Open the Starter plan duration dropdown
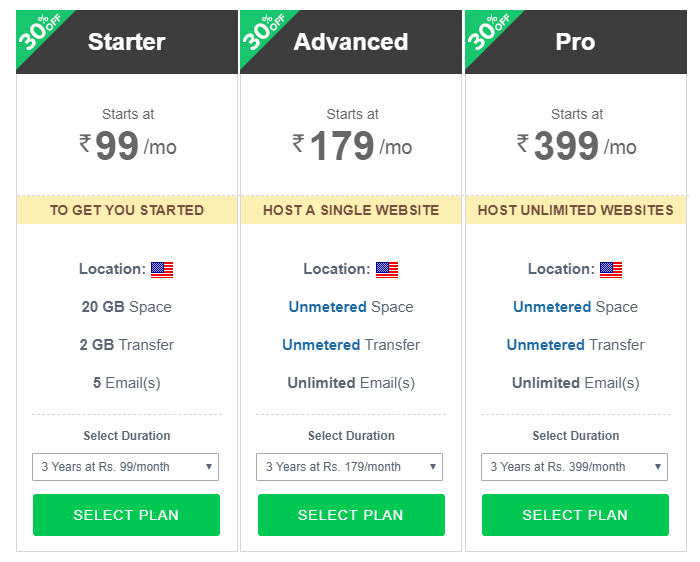Image resolution: width=700 pixels, height=562 pixels. click(125, 467)
